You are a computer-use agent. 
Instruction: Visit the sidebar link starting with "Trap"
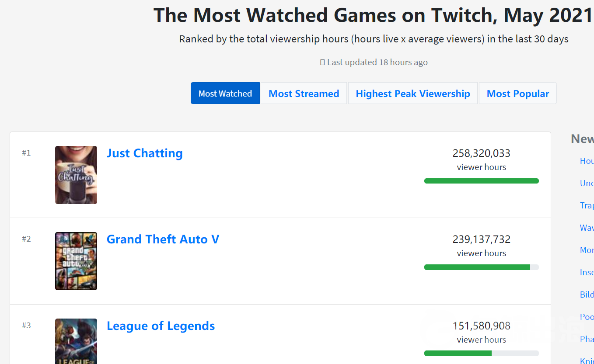[x=587, y=205]
